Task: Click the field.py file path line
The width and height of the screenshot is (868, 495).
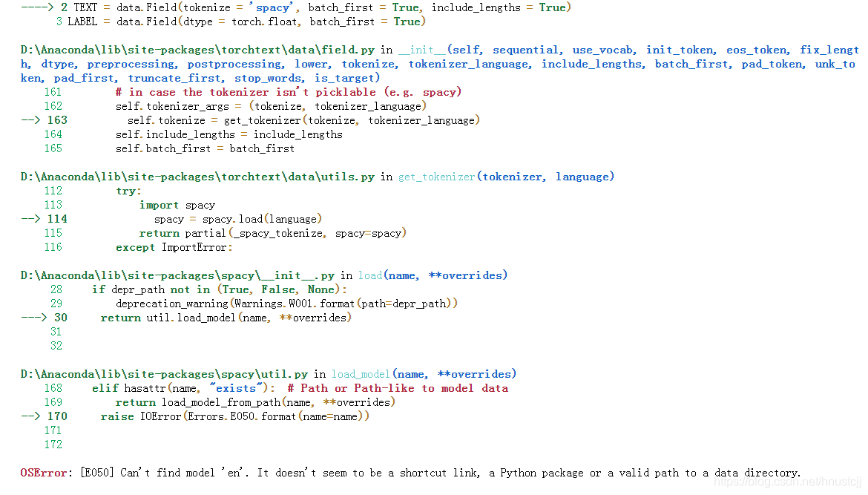Action: click(197, 50)
